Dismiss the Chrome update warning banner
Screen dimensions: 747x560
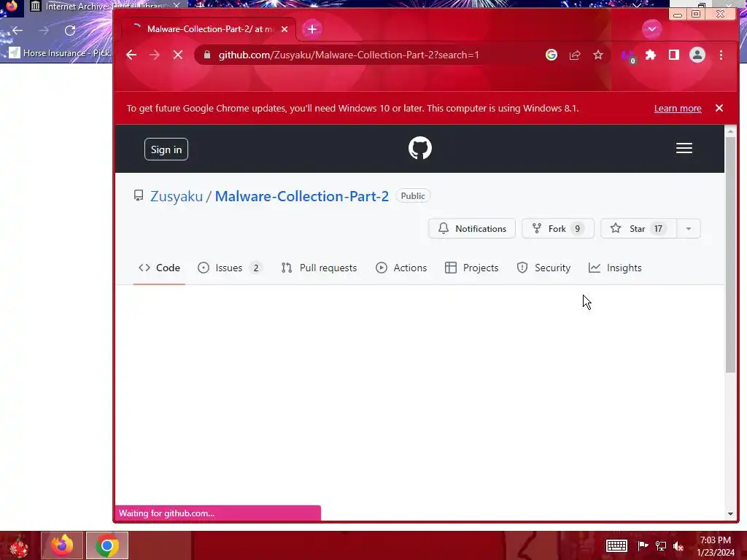pyautogui.click(x=719, y=108)
